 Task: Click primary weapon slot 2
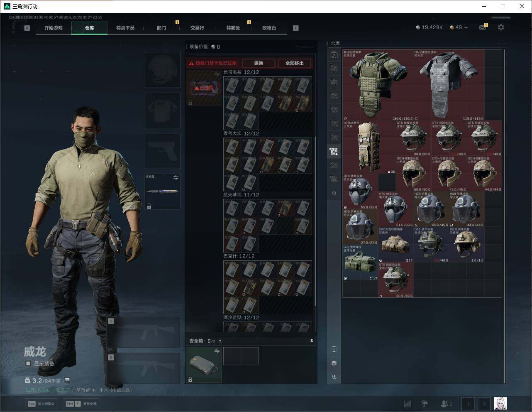143,368
